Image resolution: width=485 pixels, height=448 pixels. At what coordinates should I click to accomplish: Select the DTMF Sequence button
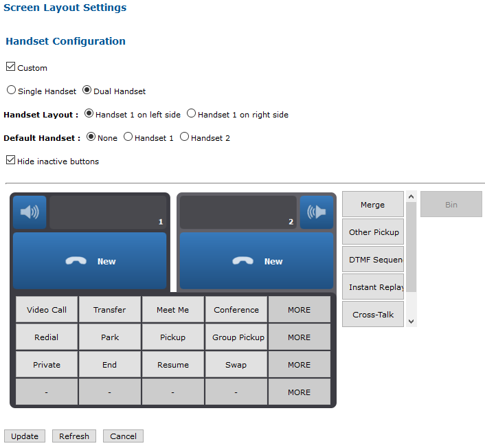coord(373,259)
